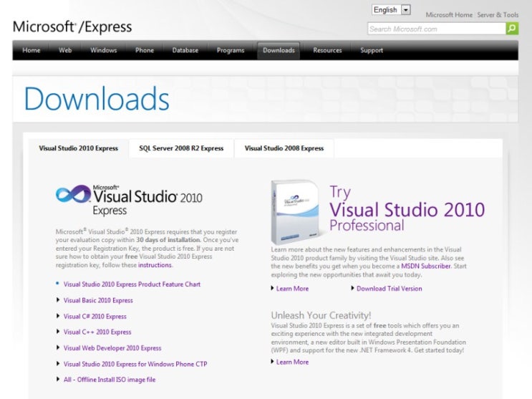Click Learn More under Visual Studio Professional

point(292,289)
